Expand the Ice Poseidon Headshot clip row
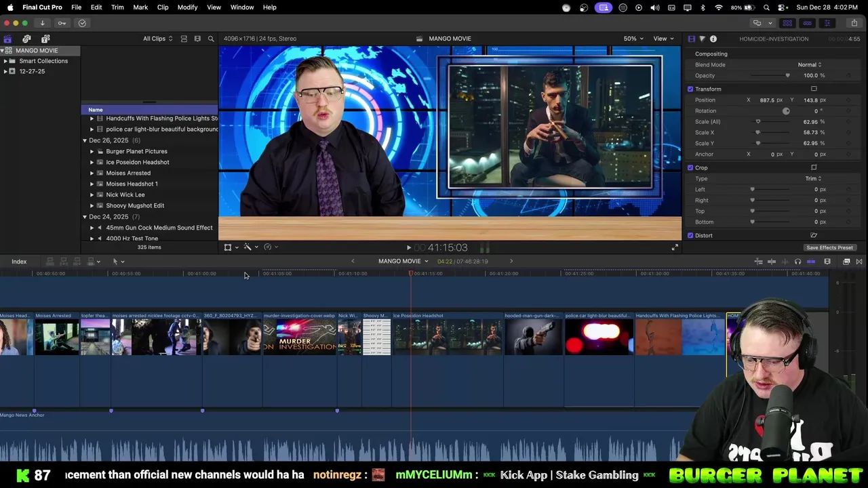 (92, 162)
